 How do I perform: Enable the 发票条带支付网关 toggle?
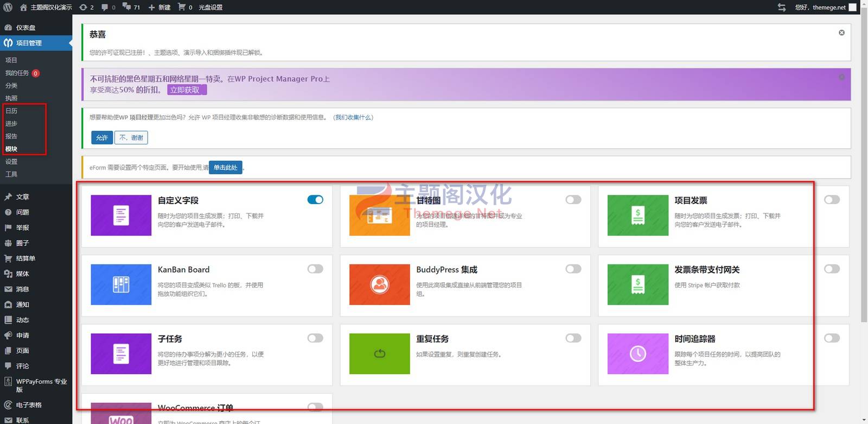[x=832, y=269]
